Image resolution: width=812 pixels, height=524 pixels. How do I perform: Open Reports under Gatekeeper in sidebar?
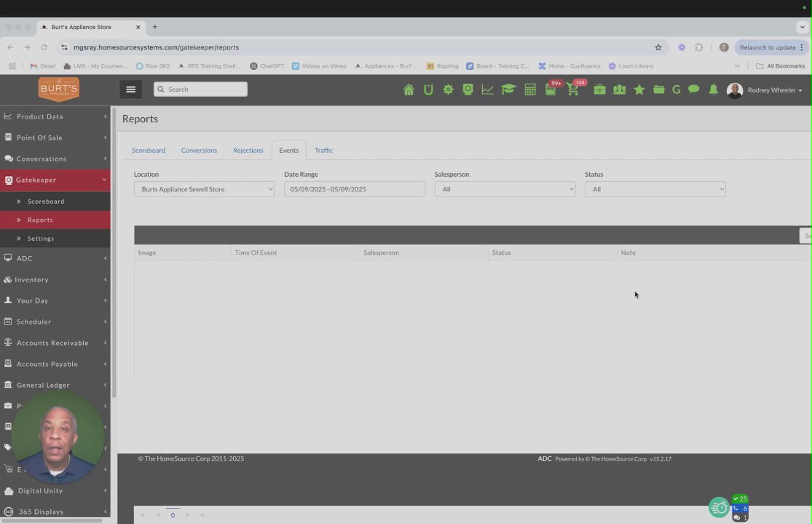tap(55, 220)
